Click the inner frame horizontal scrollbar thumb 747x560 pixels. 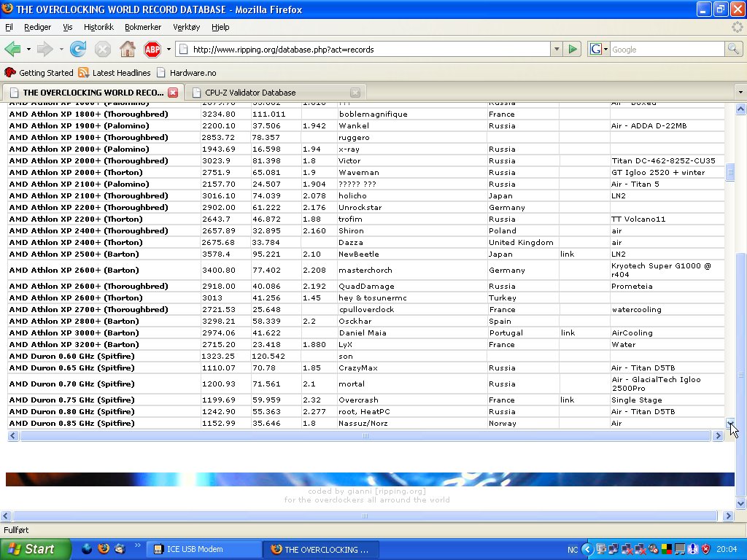(x=365, y=436)
